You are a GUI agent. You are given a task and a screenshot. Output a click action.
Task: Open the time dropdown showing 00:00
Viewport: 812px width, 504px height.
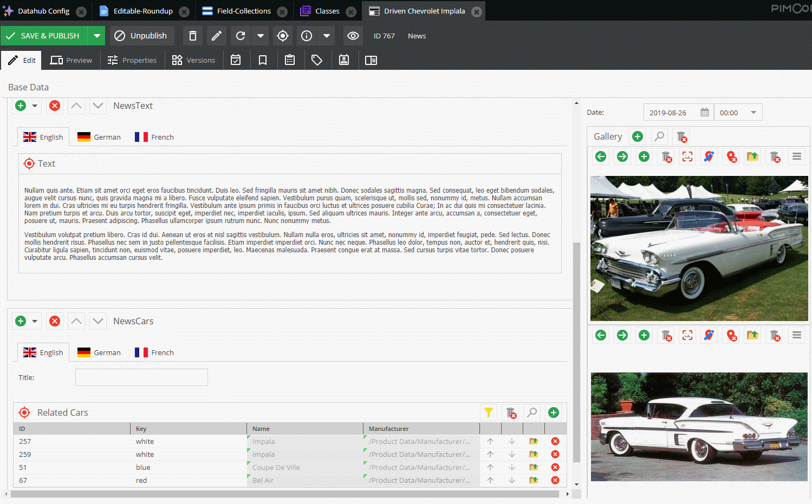753,113
